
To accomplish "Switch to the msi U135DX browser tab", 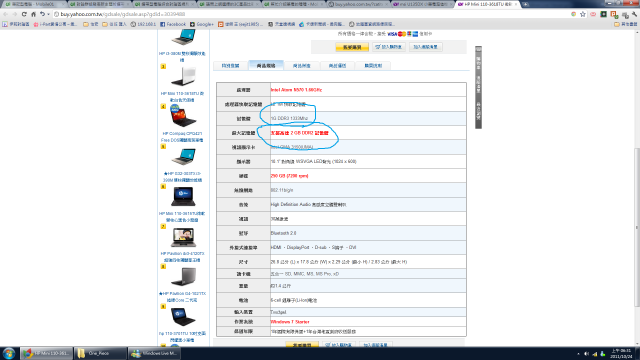I will (421, 4).
